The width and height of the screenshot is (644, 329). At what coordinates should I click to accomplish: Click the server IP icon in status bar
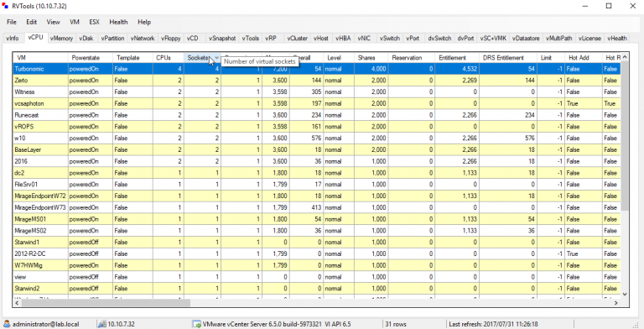[x=102, y=324]
